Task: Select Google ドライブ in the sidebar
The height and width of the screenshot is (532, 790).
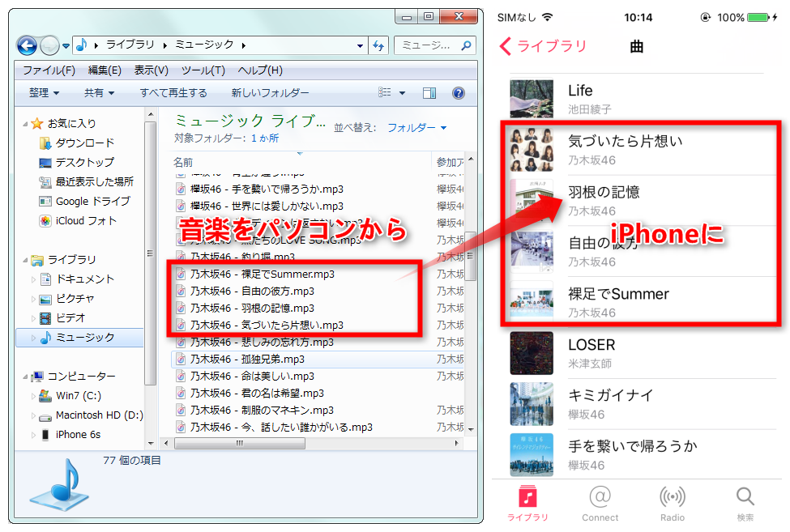Action: (x=84, y=202)
